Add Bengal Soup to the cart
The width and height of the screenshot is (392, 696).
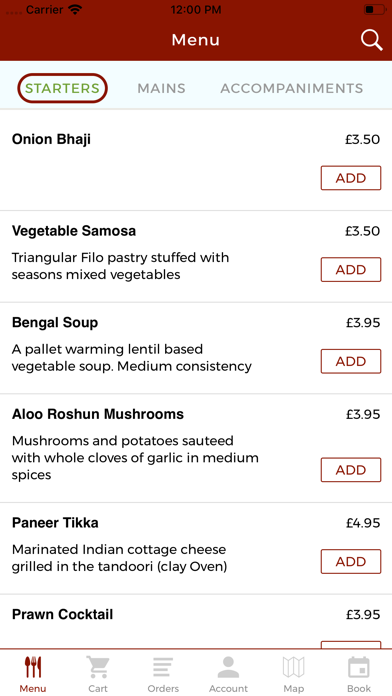coord(351,361)
